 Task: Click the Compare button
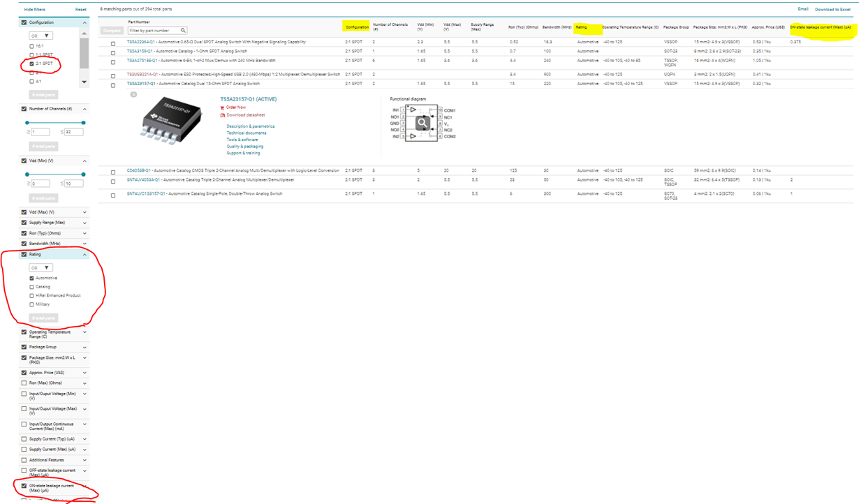pyautogui.click(x=112, y=31)
